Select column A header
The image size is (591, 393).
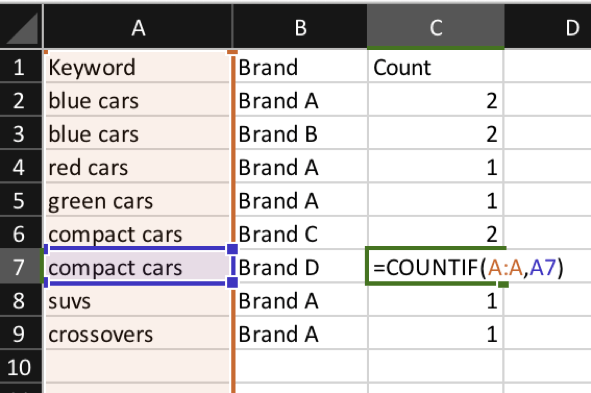point(138,27)
